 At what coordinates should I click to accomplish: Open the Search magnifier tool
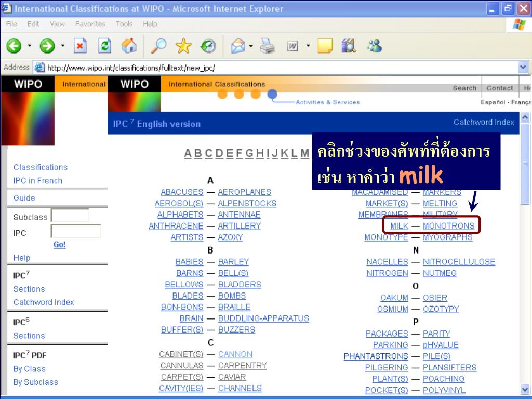(158, 46)
